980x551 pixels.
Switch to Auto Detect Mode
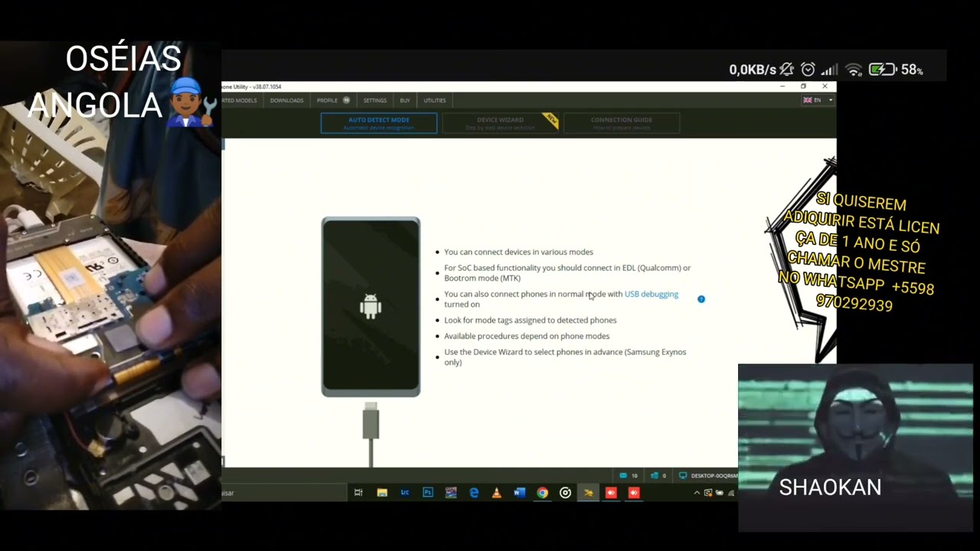point(379,122)
